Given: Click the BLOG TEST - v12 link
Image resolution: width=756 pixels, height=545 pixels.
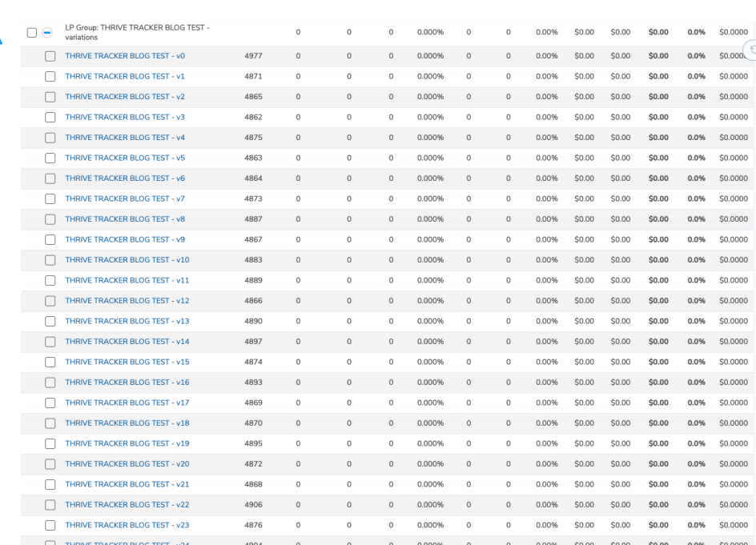Looking at the screenshot, I should point(127,301).
